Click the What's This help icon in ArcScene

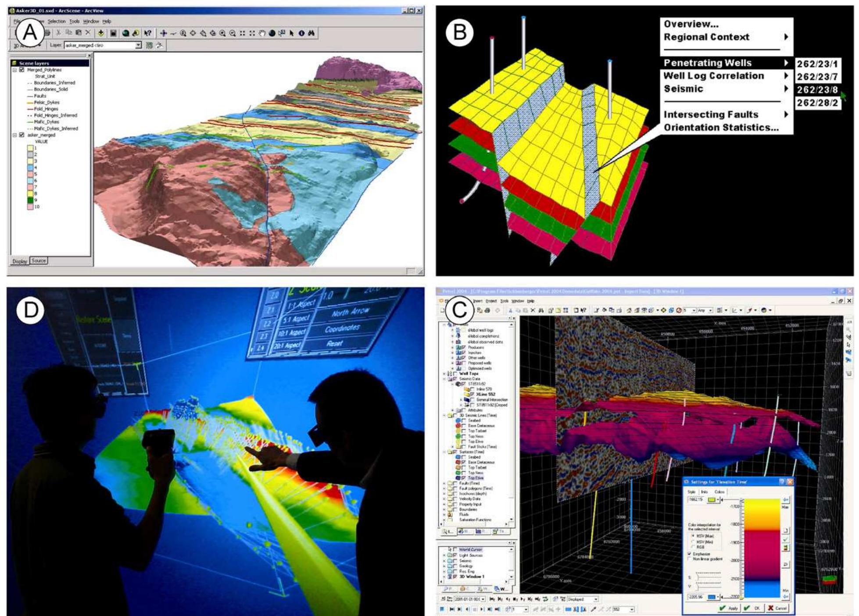148,33
